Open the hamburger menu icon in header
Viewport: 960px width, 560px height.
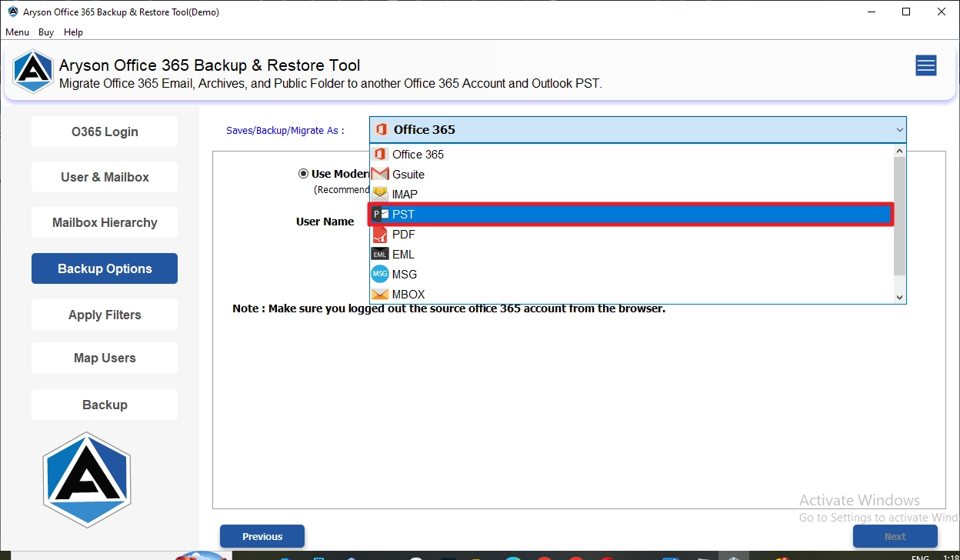(925, 66)
